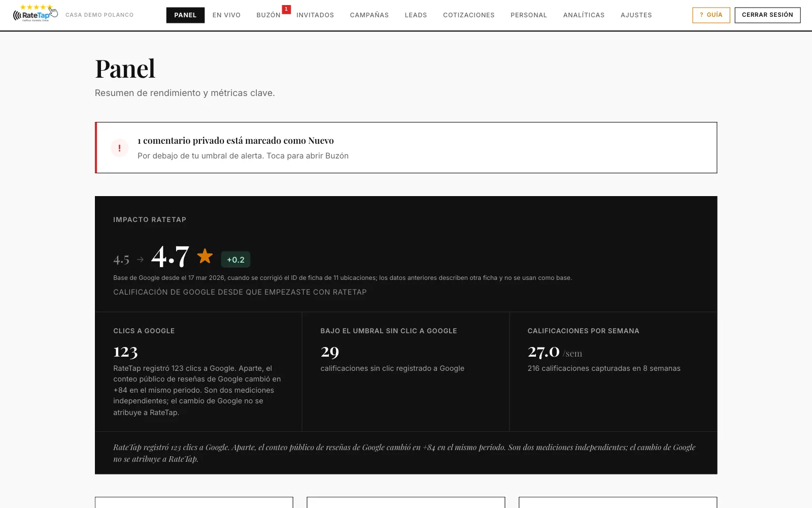
Task: Click the orange star rating icon
Action: [205, 256]
